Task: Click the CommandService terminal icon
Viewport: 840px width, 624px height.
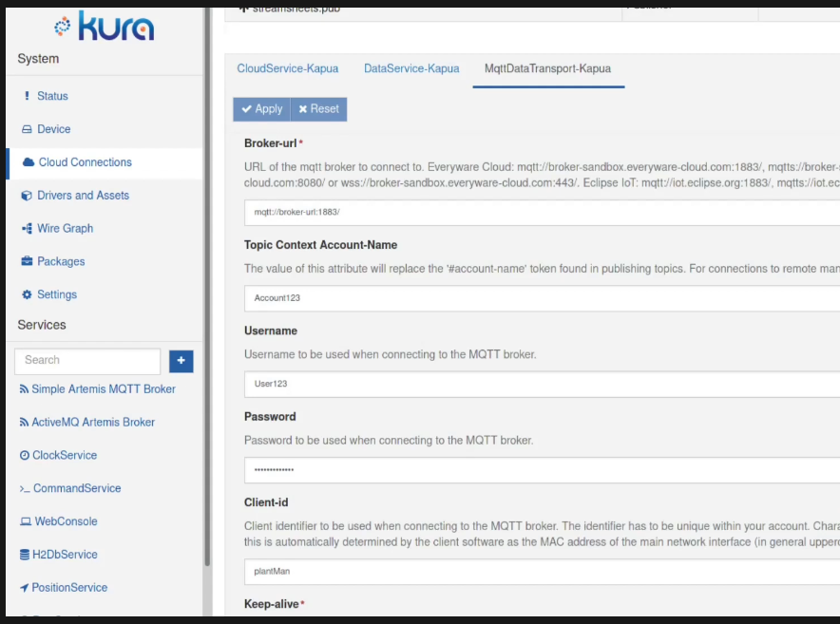Action: coord(25,488)
